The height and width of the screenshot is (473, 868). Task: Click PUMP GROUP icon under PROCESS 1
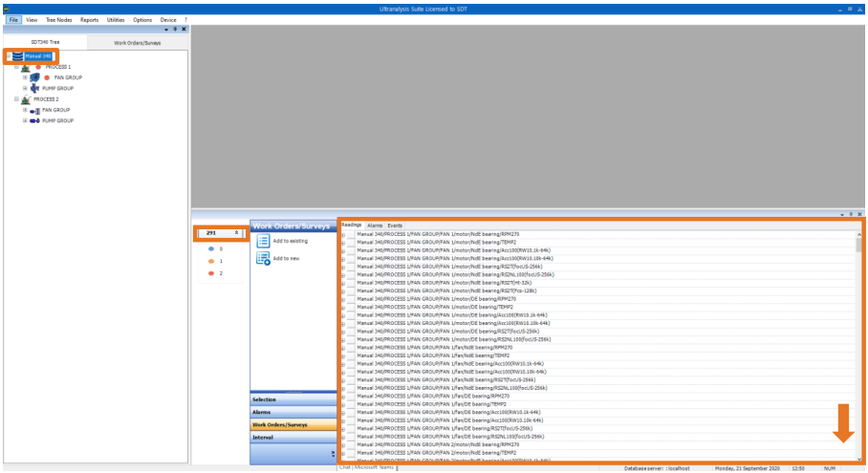pyautogui.click(x=35, y=88)
